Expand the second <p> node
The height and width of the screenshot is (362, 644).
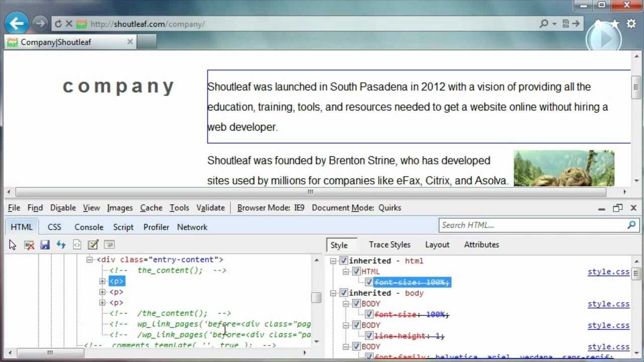[x=102, y=292]
